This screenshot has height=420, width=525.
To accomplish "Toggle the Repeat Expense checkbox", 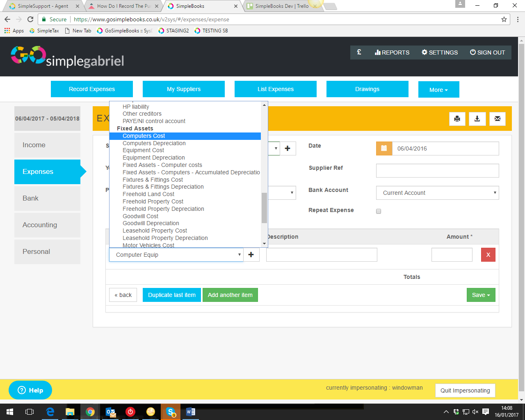I will (379, 211).
